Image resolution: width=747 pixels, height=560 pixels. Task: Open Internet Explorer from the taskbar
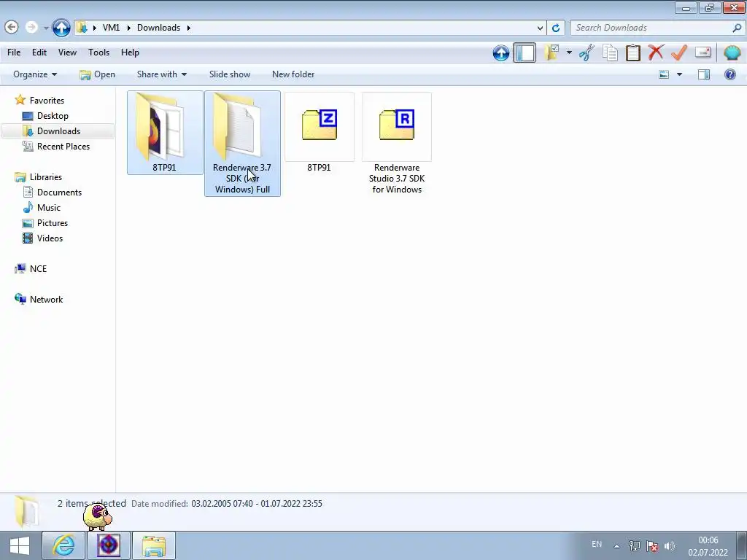(63, 545)
